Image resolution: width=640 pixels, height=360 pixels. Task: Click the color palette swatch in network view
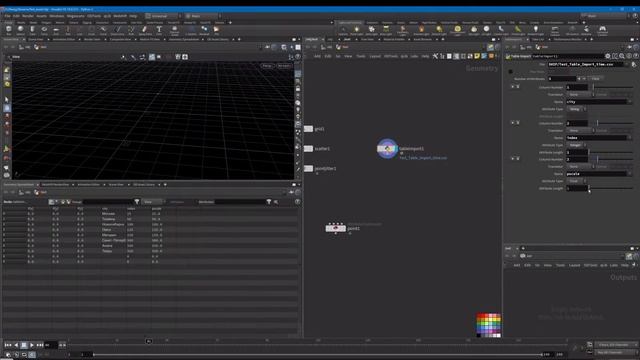[x=489, y=325]
